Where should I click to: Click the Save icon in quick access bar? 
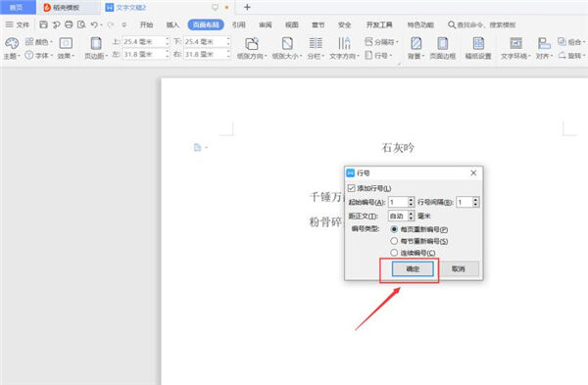point(43,24)
